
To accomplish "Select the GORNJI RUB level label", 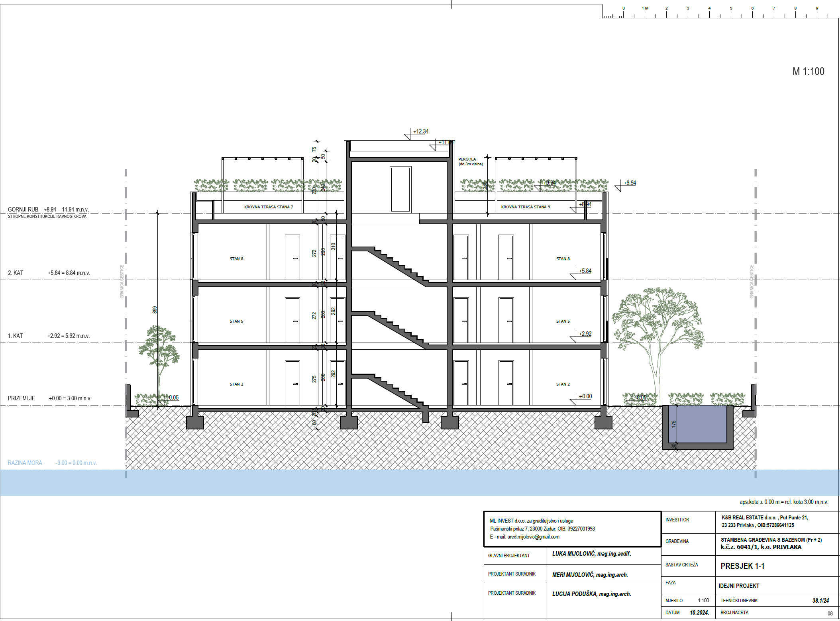I will [x=23, y=210].
